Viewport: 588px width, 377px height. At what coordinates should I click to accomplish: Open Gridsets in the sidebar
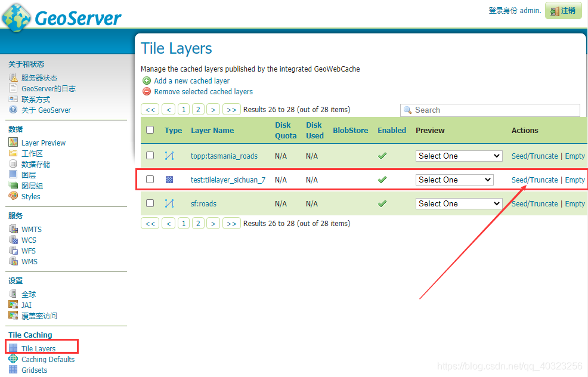coord(34,370)
